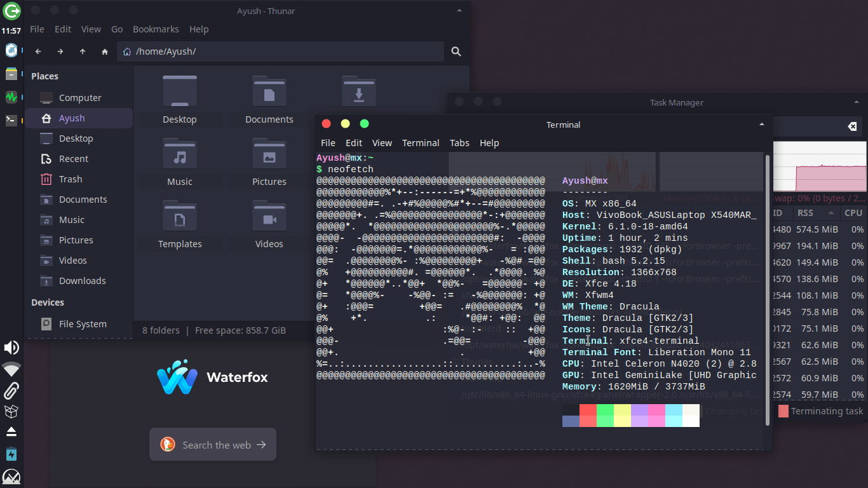Open the Tabs menu in the Terminal

[459, 143]
